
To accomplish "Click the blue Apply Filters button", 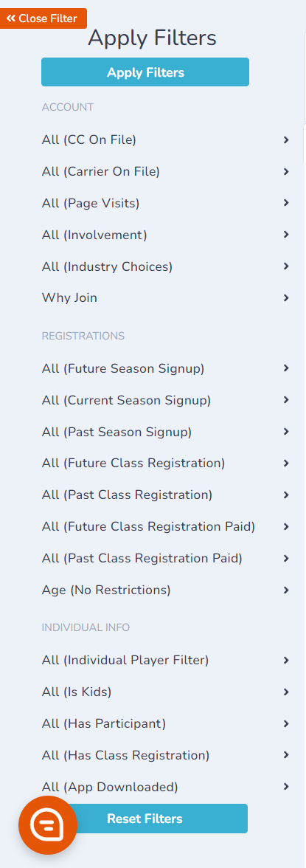I will coord(145,72).
